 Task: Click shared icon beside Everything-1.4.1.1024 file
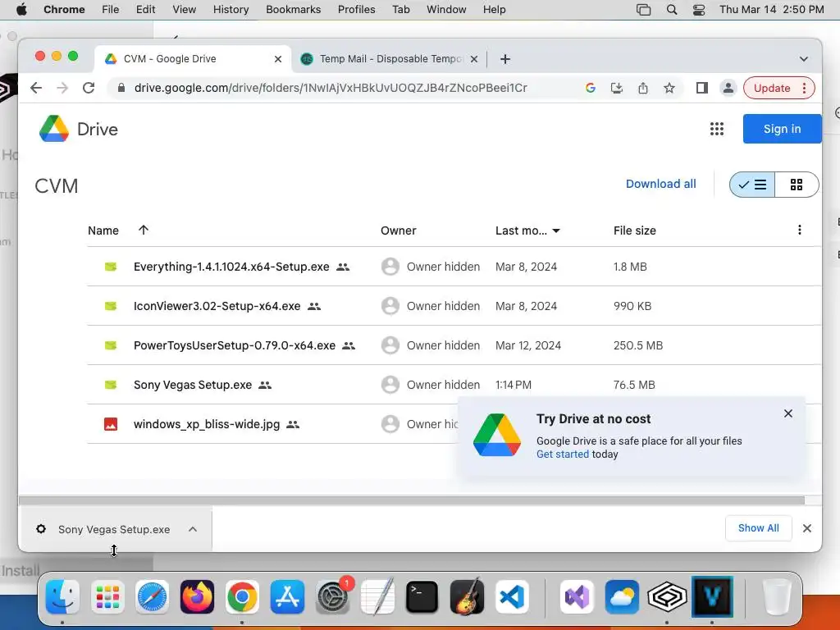343,267
